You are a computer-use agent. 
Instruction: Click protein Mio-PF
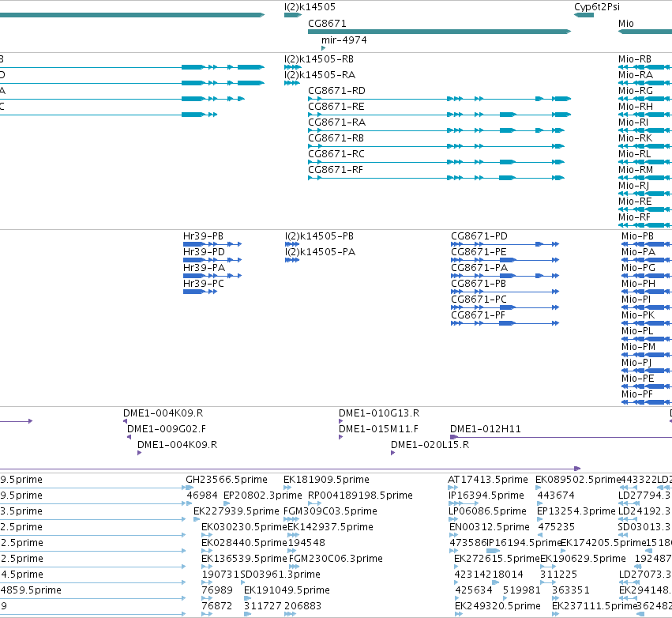[x=636, y=394]
